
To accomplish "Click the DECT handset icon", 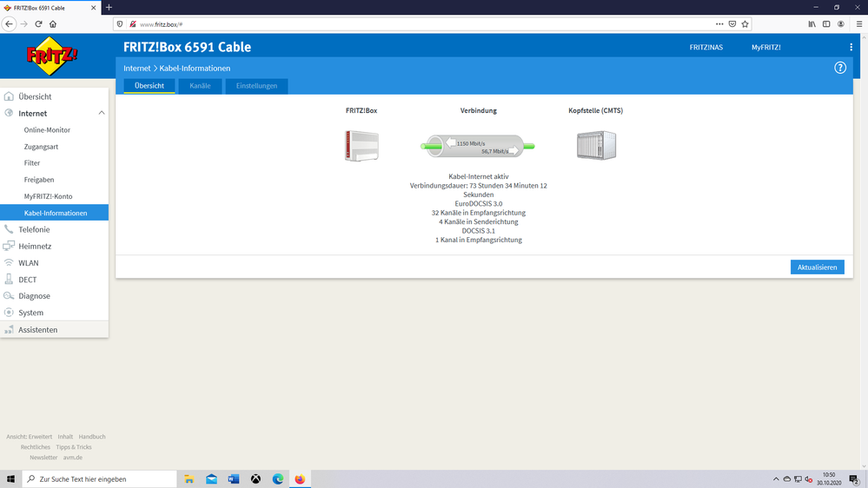I will [9, 279].
